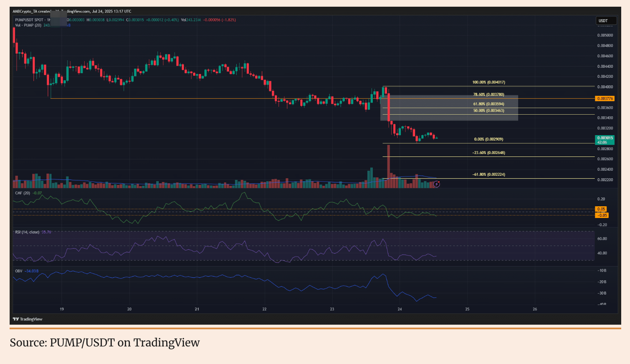Click the 50.00% (0.003463) Fibonacci label

488,110
